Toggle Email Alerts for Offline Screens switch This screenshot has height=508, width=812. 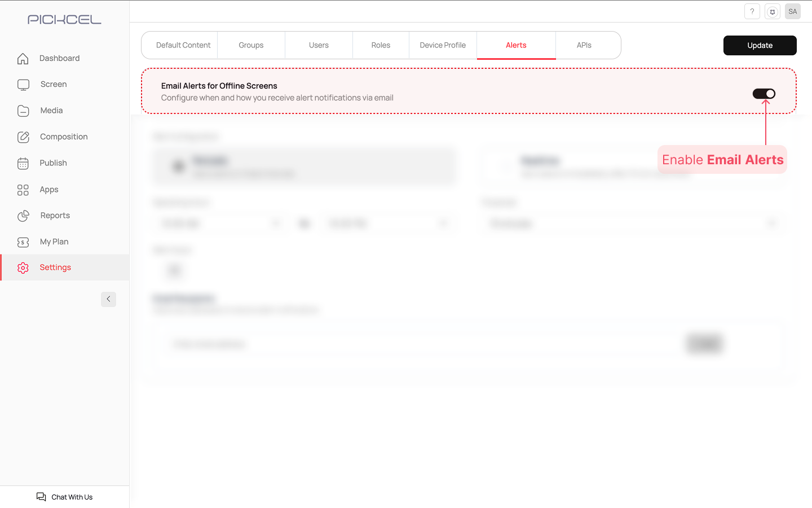pyautogui.click(x=764, y=94)
